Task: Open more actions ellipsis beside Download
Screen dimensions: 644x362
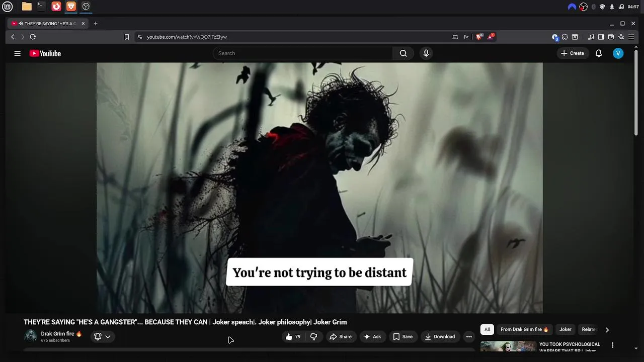Action: click(469, 337)
